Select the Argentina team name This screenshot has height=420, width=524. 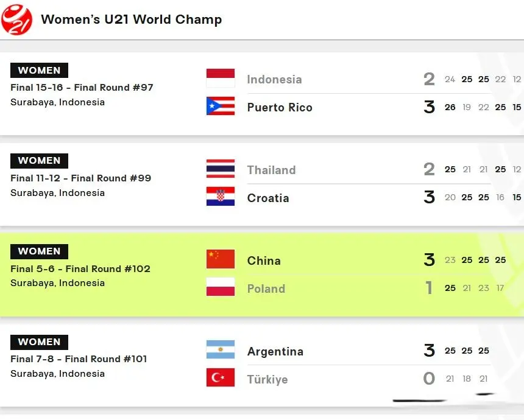click(x=275, y=352)
